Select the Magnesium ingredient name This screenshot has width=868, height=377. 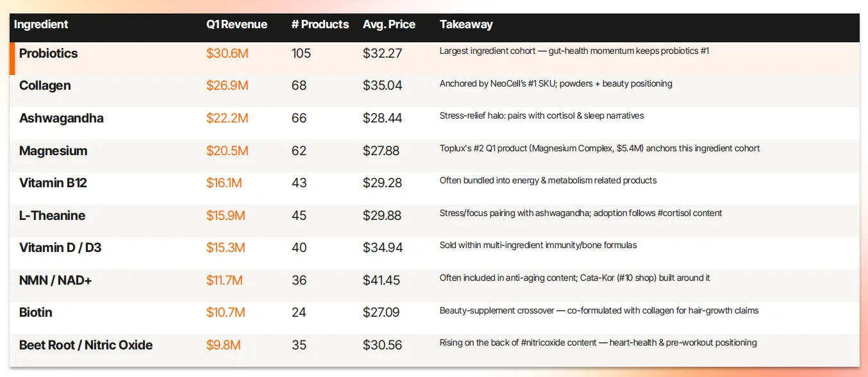point(53,151)
